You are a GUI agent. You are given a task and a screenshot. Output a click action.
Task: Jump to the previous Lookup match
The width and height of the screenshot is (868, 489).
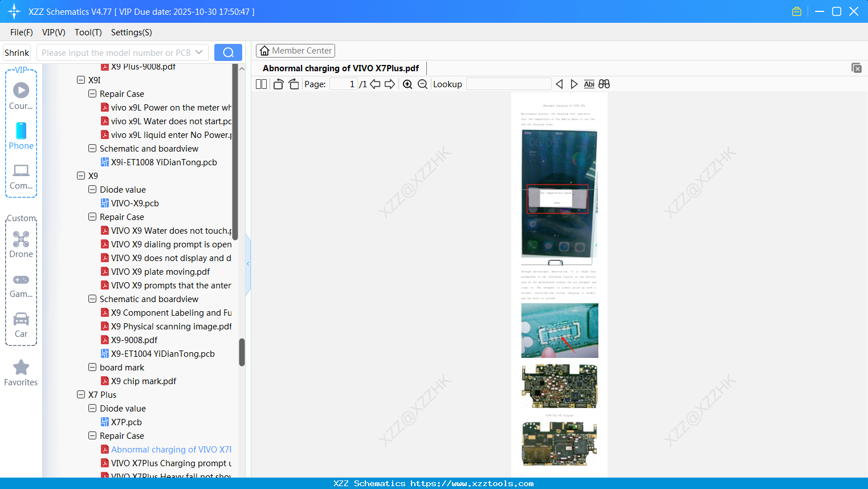[559, 84]
